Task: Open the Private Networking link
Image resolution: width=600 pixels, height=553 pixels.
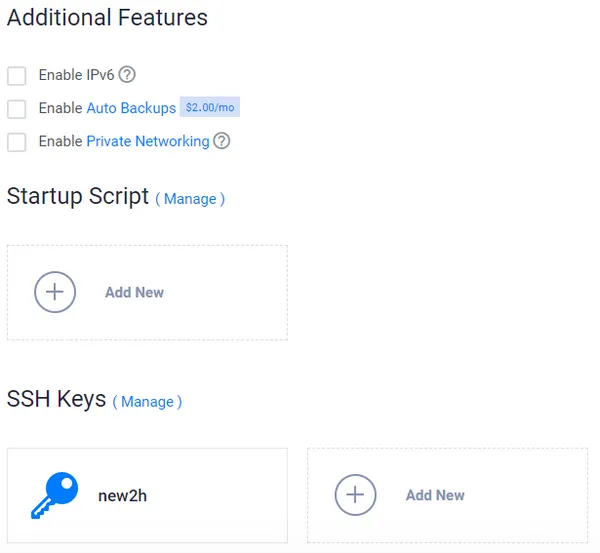Action: tap(148, 141)
